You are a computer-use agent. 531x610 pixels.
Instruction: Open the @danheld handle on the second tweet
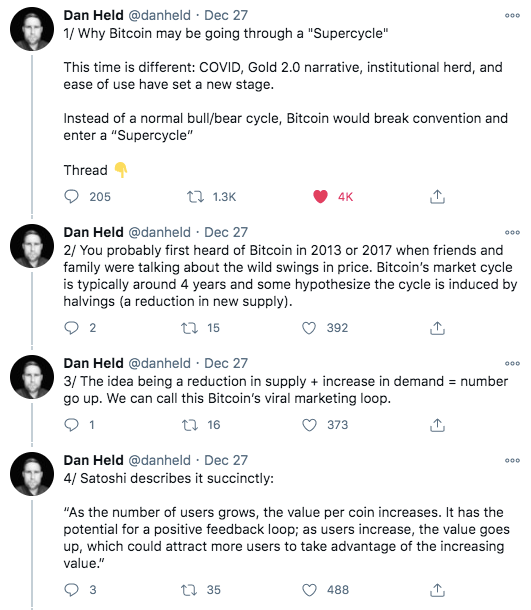pos(159,232)
